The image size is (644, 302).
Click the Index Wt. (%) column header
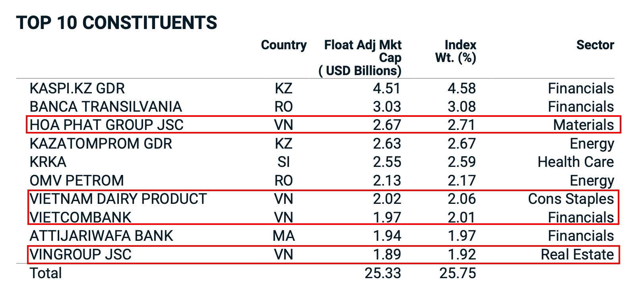[x=456, y=51]
